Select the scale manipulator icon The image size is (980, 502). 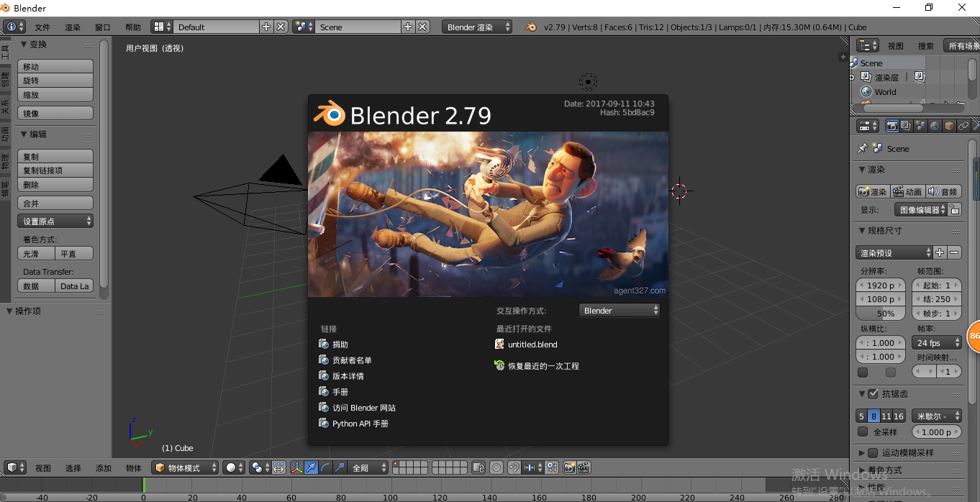click(x=339, y=467)
